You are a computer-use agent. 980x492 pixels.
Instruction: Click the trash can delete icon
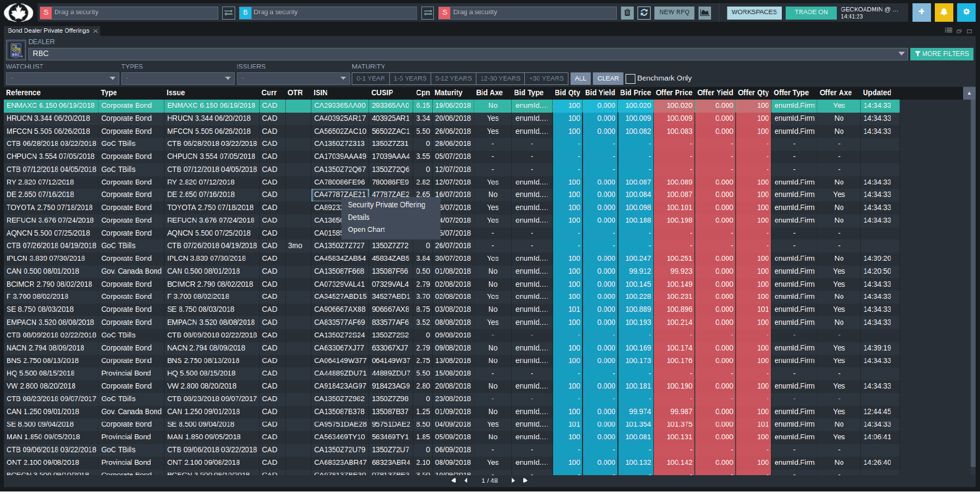[x=627, y=13]
